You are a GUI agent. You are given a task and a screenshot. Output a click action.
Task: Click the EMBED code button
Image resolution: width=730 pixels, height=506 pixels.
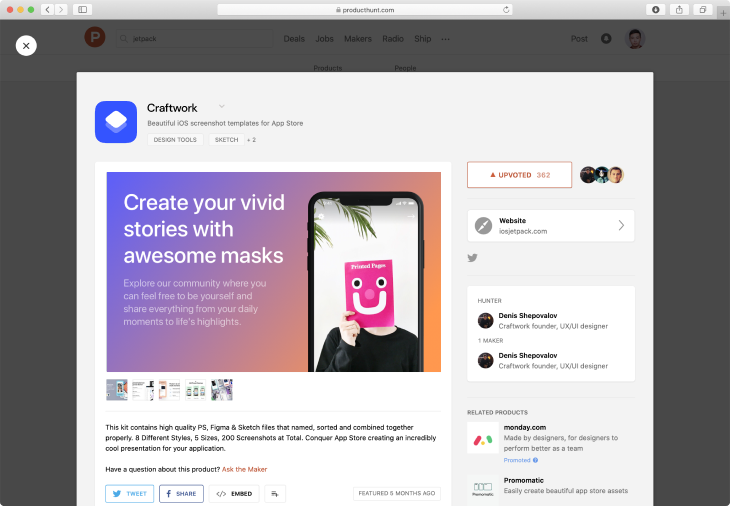point(234,494)
